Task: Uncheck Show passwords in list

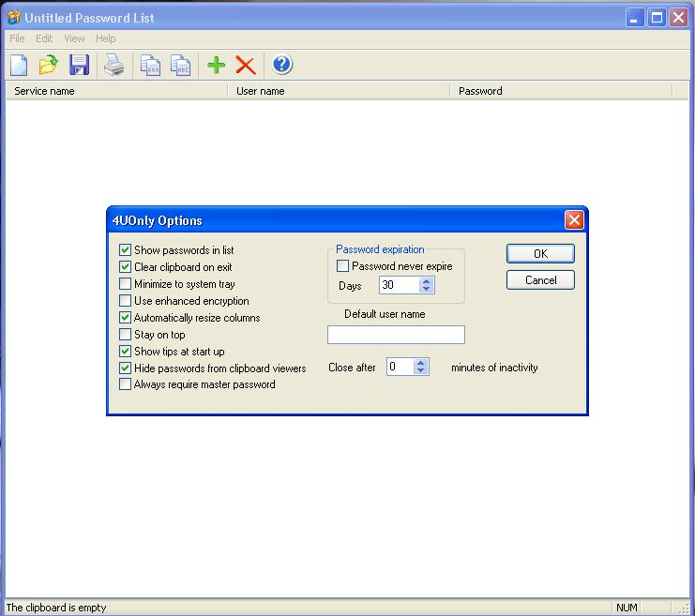Action: click(125, 250)
